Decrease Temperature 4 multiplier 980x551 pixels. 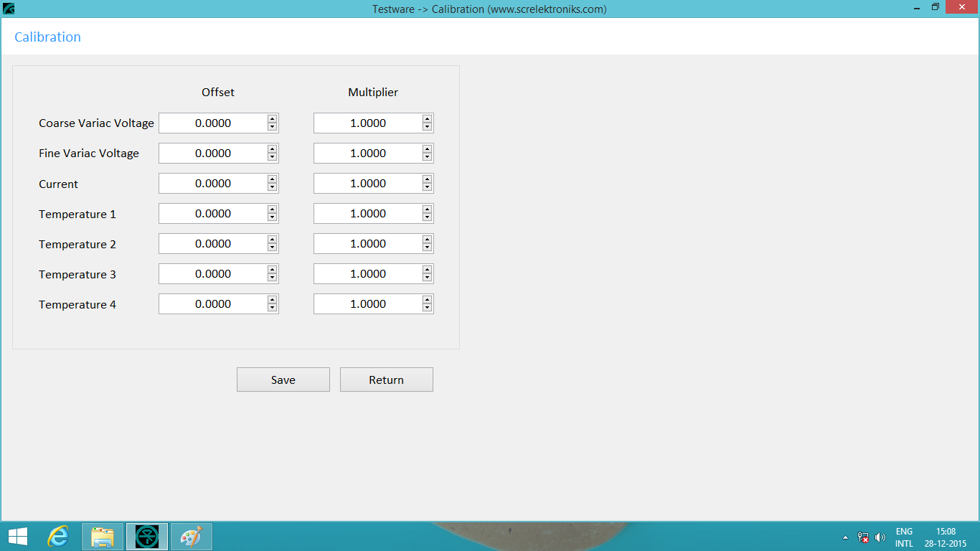(x=427, y=308)
